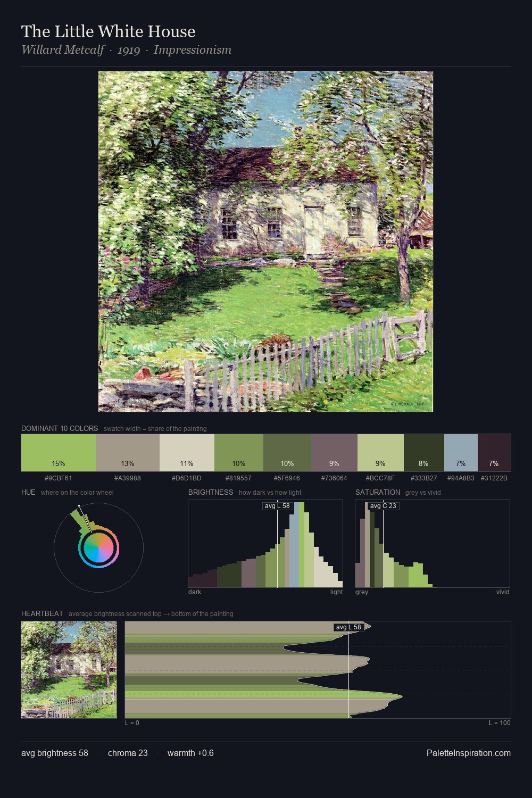Viewport: 532px width, 798px height.
Task: Choose the #31222B dark plum swatch
Action: pyautogui.click(x=494, y=453)
